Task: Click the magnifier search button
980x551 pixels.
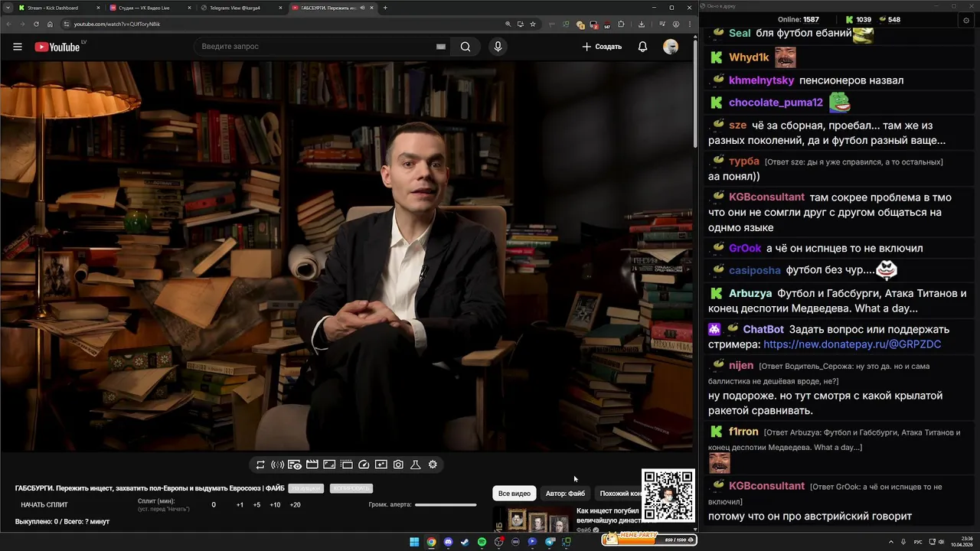Action: tap(465, 47)
